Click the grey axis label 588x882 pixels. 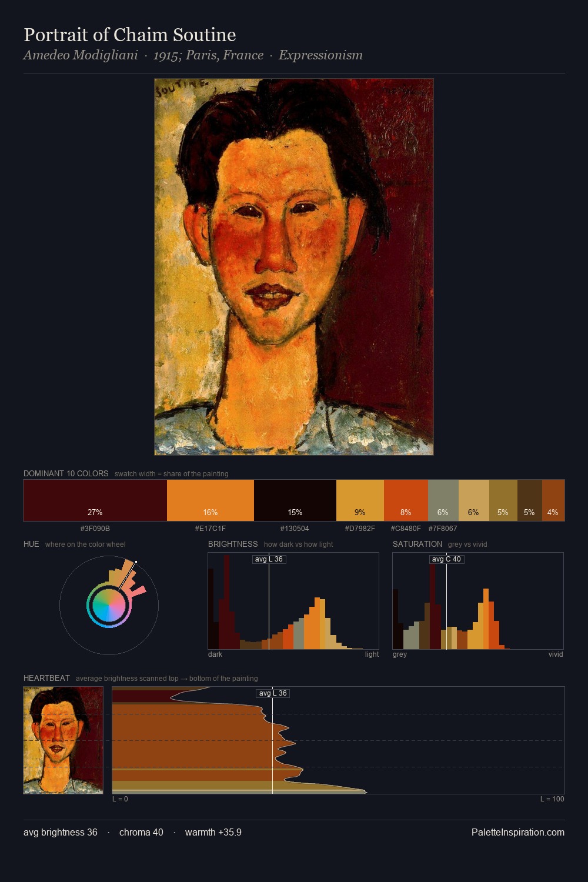click(x=400, y=654)
